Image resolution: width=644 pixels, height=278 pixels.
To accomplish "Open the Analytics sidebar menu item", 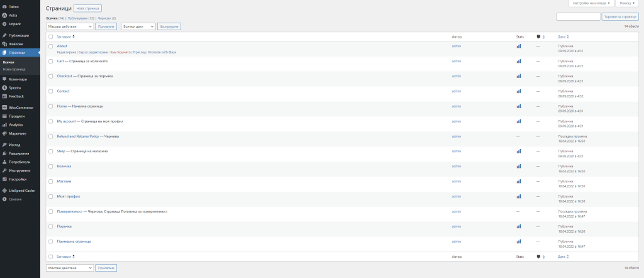I will click(x=16, y=125).
